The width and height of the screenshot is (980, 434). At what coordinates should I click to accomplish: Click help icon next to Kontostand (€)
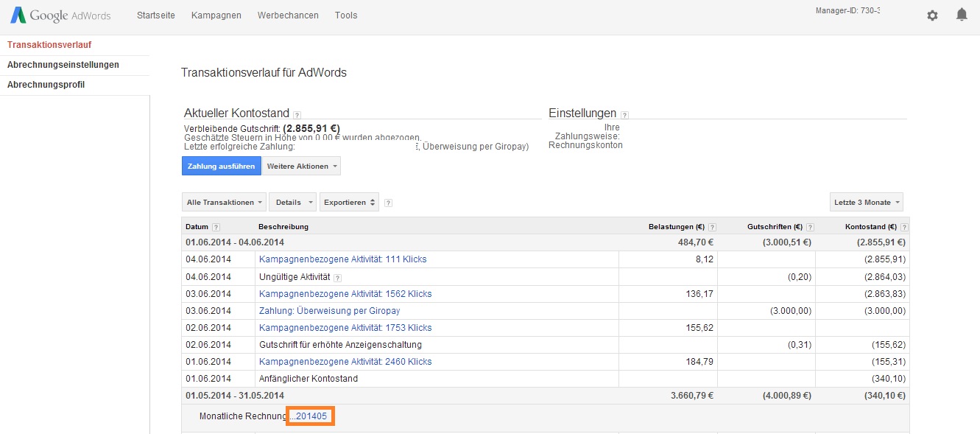pyautogui.click(x=904, y=227)
